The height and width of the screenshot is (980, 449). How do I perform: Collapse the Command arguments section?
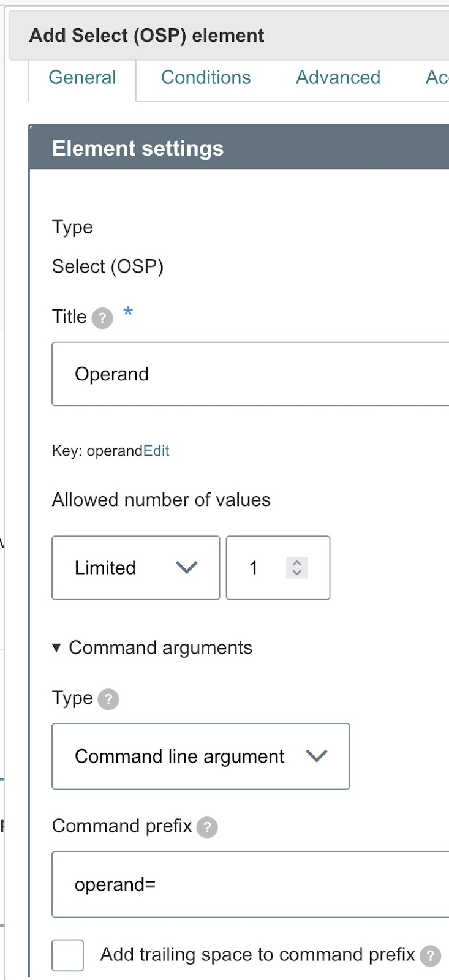pyautogui.click(x=57, y=647)
